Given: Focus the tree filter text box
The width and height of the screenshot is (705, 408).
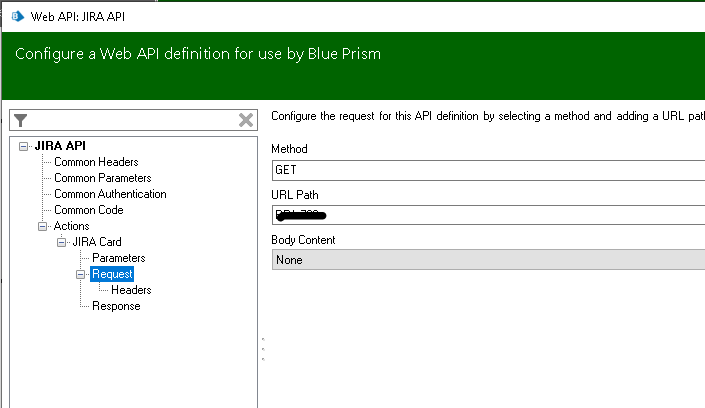Looking at the screenshot, I should [133, 120].
